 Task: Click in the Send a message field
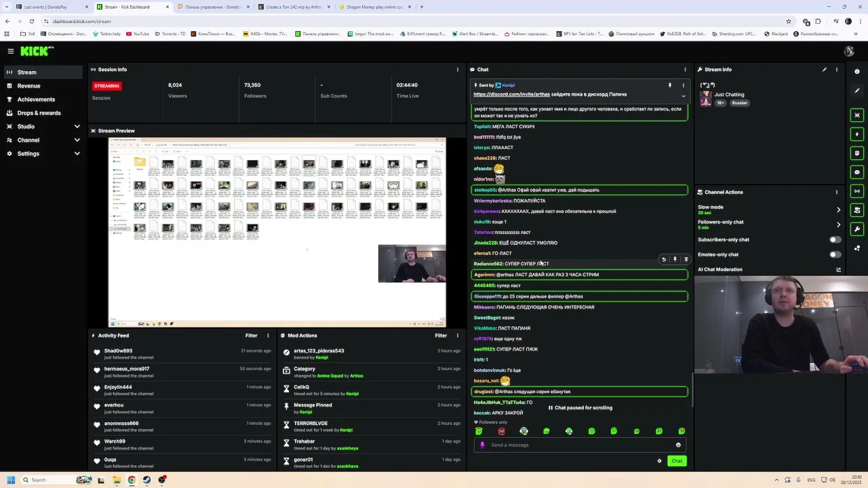580,445
